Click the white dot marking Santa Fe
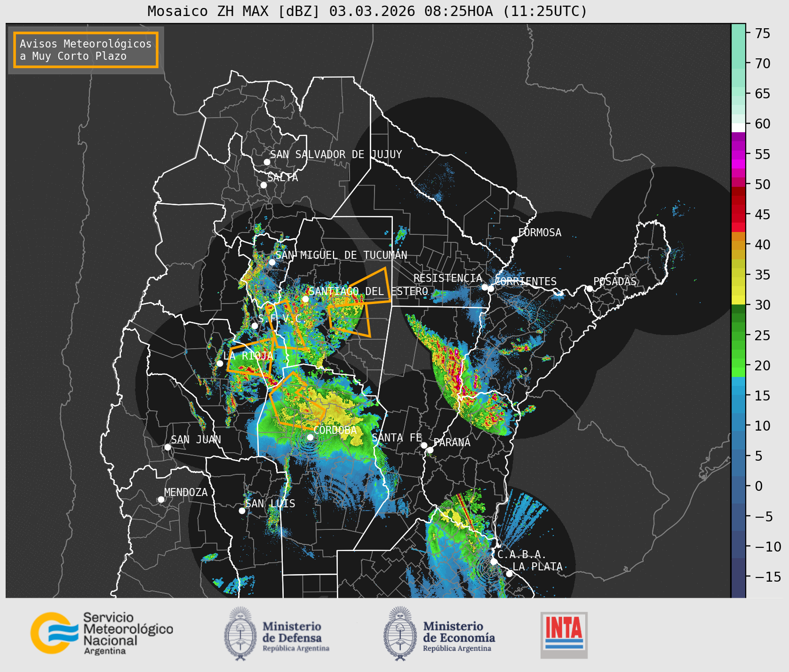The height and width of the screenshot is (672, 789). [424, 445]
